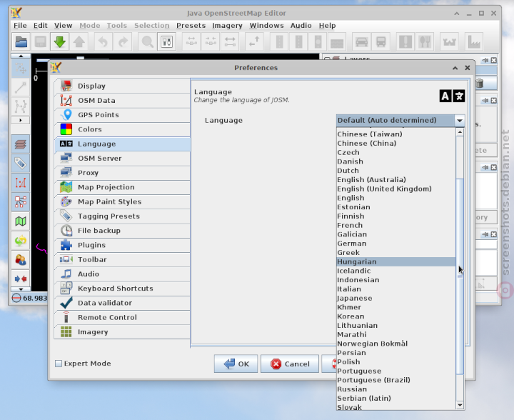Viewport: 514px width, 420px height.
Task: Open the Remote Control preferences tab
Action: click(122, 317)
